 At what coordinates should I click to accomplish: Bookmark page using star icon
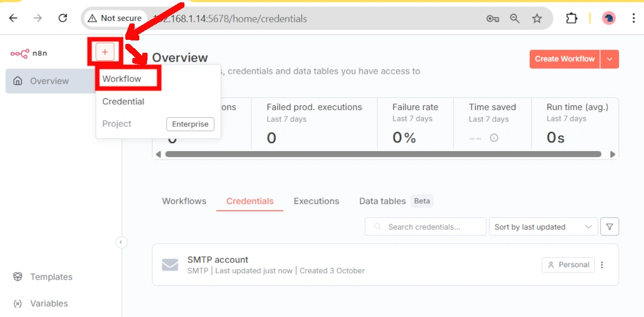[537, 19]
